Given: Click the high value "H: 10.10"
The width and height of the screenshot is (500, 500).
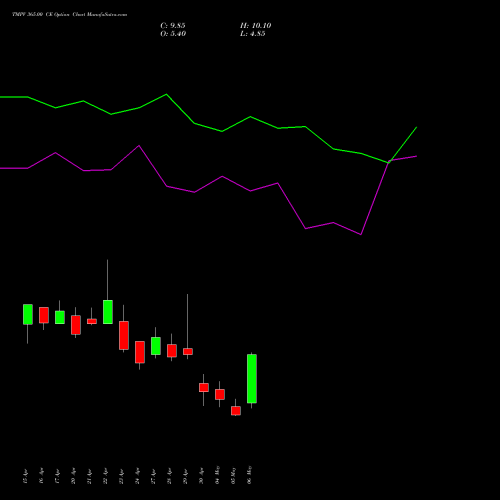Looking at the screenshot, I should click(x=255, y=26).
